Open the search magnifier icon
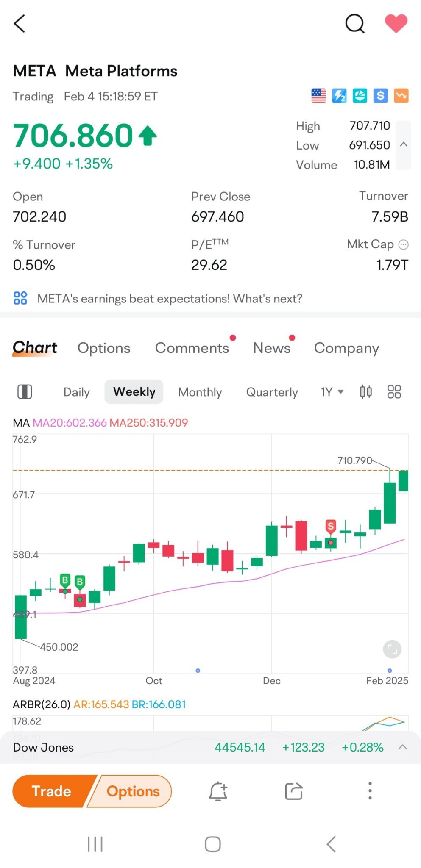This screenshot has height=868, width=421. (355, 23)
